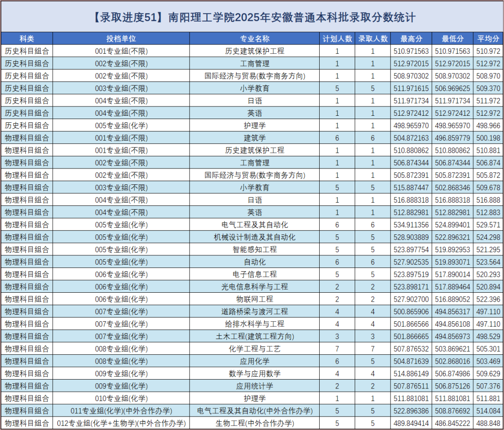Select the 电子信息工程 cell
The height and width of the screenshot is (430, 504).
255,275
